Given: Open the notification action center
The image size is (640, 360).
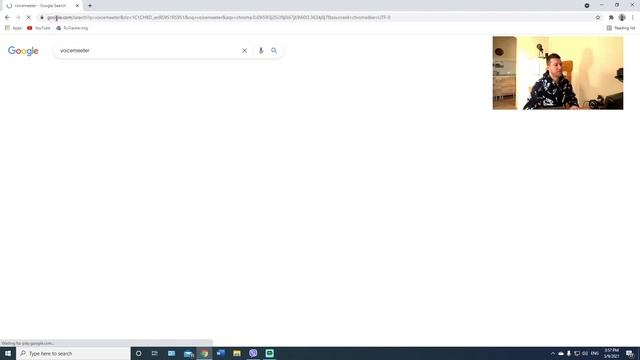Looking at the screenshot, I should point(630,353).
